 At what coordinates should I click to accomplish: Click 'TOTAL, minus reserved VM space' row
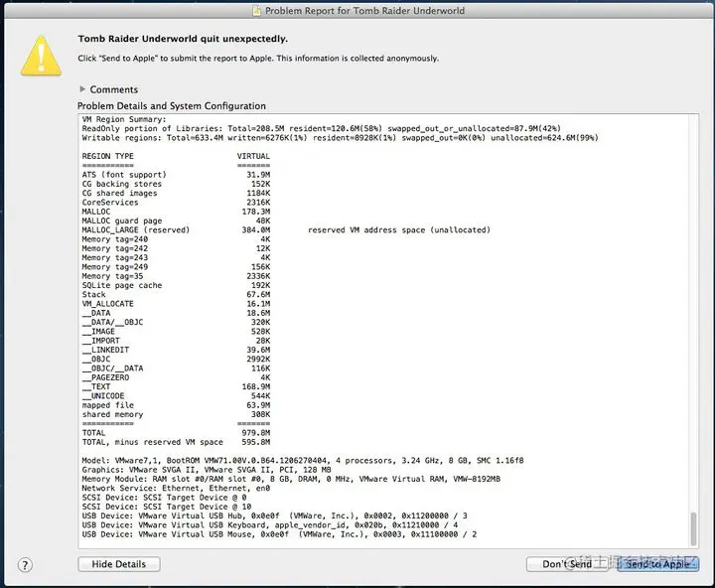(x=176, y=442)
